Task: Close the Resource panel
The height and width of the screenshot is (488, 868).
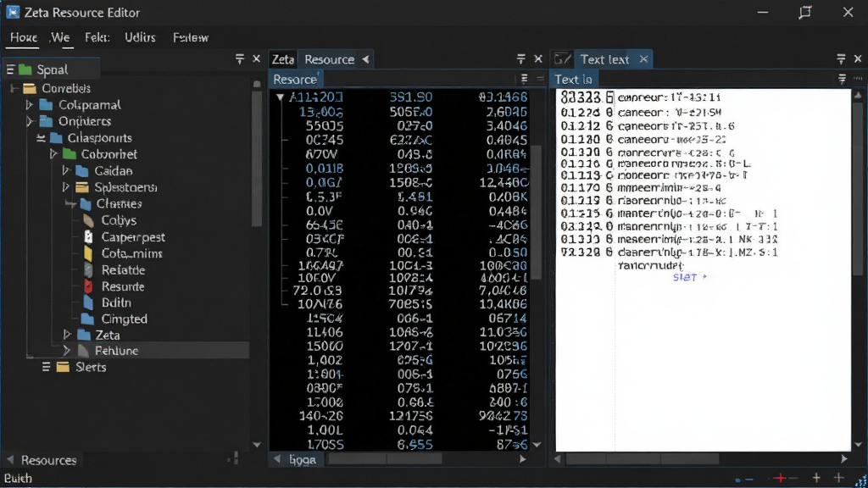Action: [x=538, y=58]
